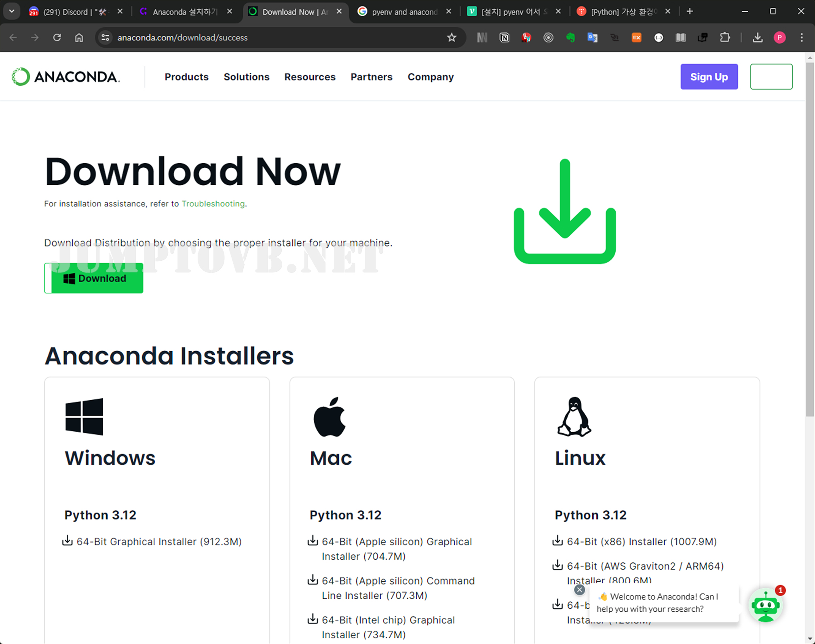
Task: Expand the Solutions navigation menu
Action: (246, 77)
